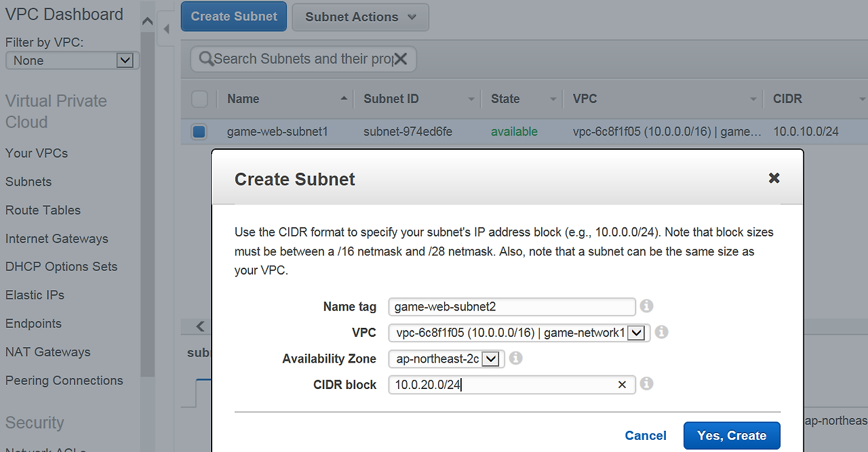
Task: Toggle checkbox for game-web-subnet1 row
Action: point(199,131)
